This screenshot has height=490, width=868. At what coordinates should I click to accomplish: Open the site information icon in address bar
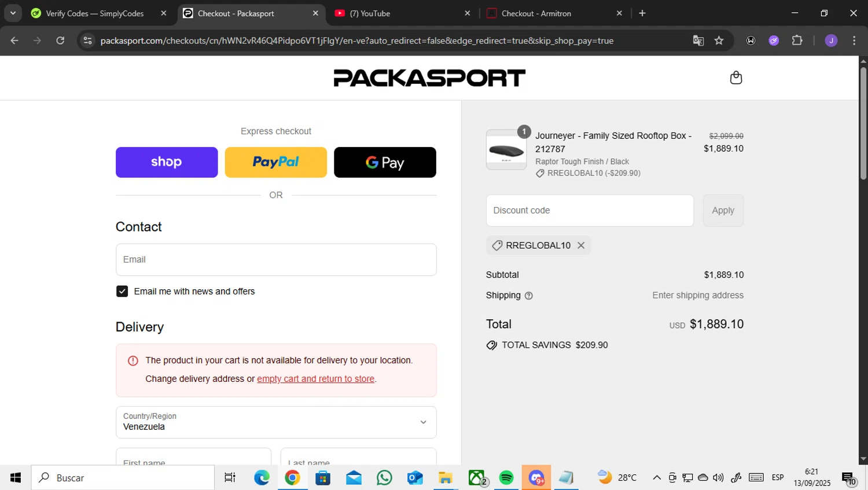87,40
